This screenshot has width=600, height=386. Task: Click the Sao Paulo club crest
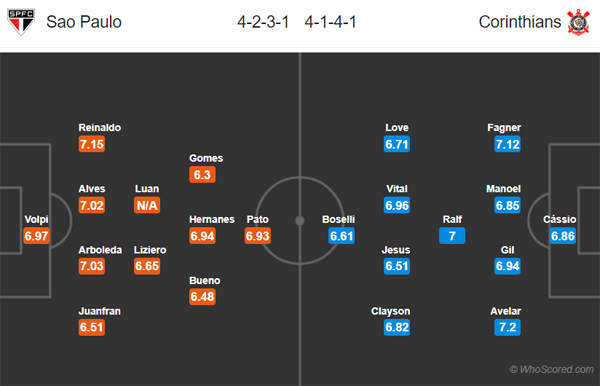21,22
